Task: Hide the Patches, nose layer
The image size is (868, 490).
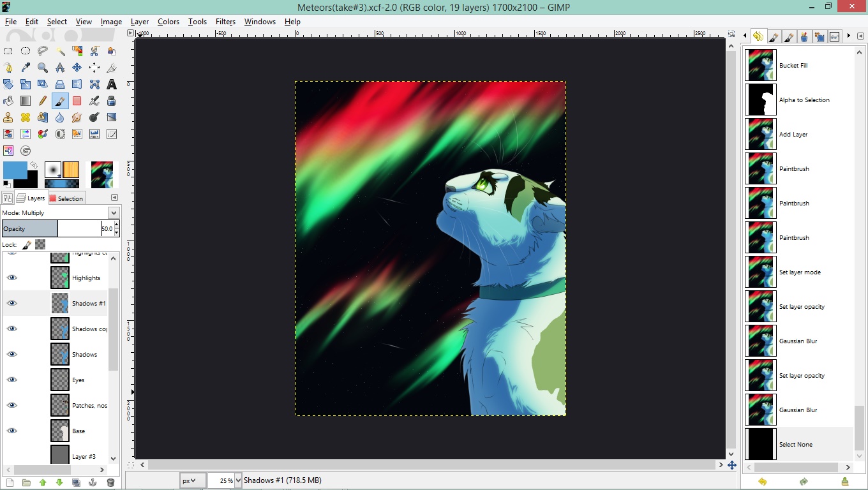Action: [x=11, y=405]
